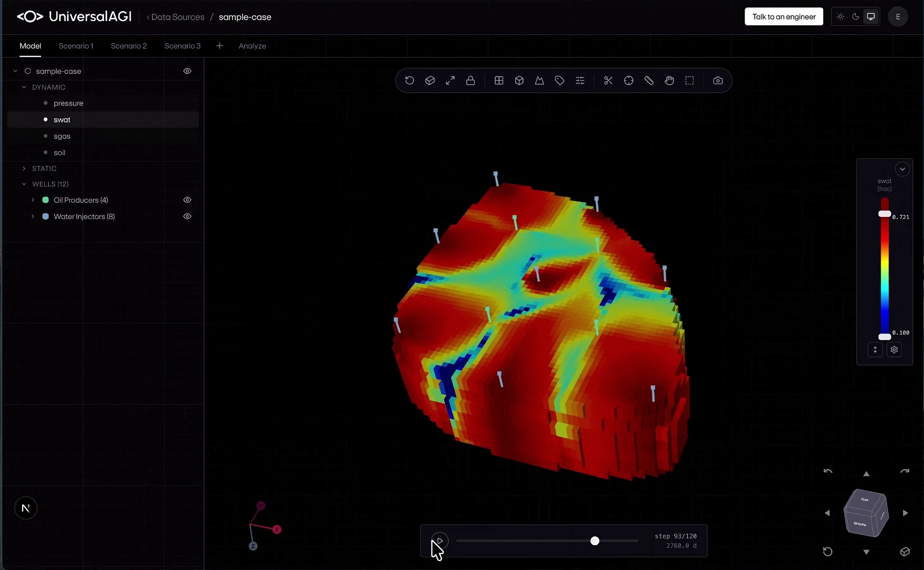Hide the Oil Producers wells
The image size is (924, 570).
(187, 200)
